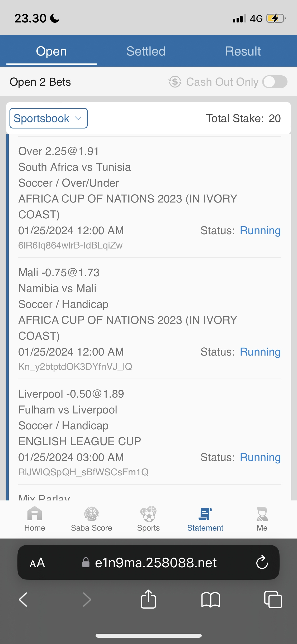The height and width of the screenshot is (644, 297).
Task: Tap the e1n9ma.258088.net address field
Action: click(156, 563)
